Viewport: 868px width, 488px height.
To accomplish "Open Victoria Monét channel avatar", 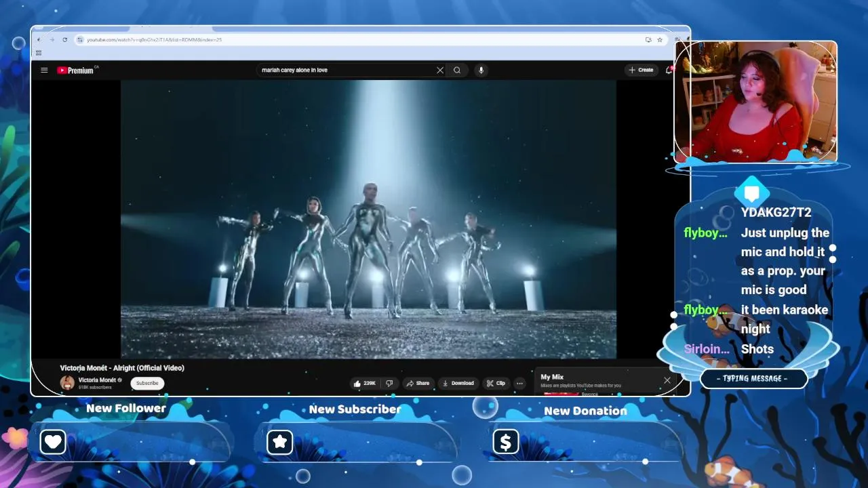I will [x=67, y=383].
